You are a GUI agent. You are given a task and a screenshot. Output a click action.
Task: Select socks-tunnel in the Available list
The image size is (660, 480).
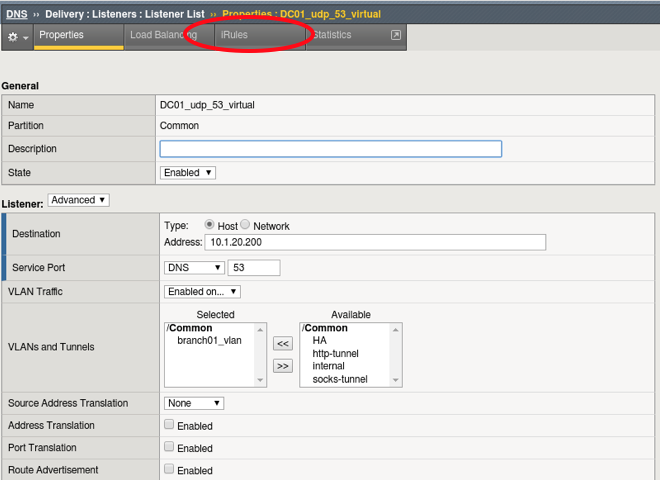(x=340, y=379)
